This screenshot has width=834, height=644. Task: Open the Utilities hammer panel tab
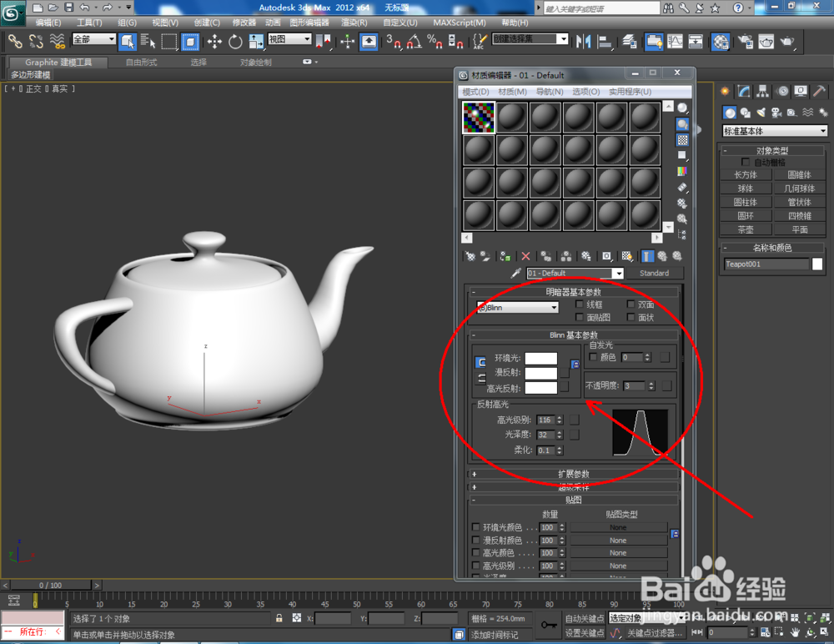820,91
